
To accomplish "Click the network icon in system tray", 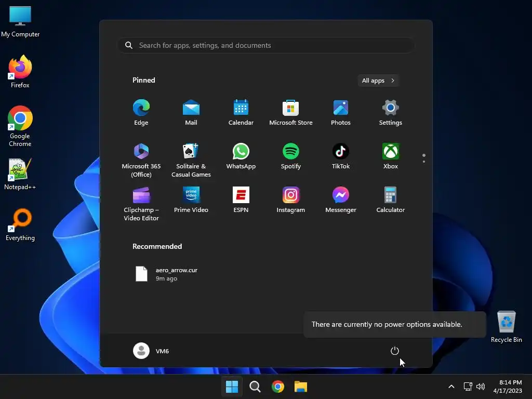I will [x=468, y=387].
